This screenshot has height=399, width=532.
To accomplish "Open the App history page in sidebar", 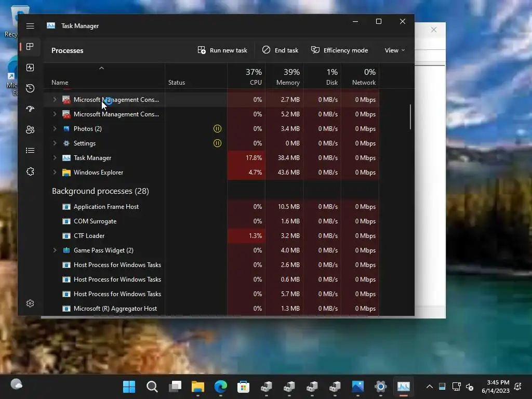I will coord(30,88).
